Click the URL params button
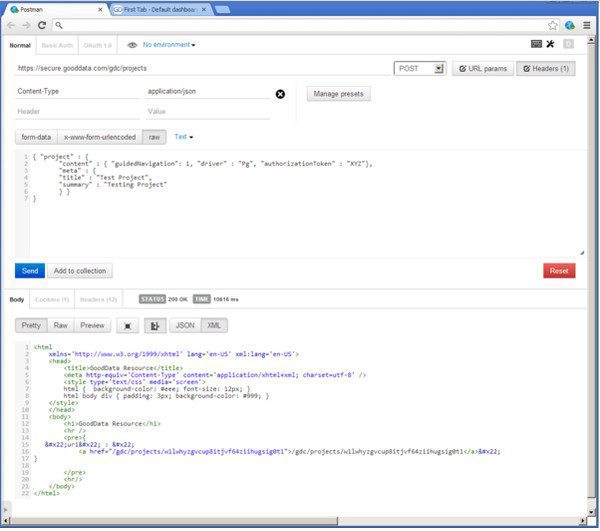 (x=483, y=68)
